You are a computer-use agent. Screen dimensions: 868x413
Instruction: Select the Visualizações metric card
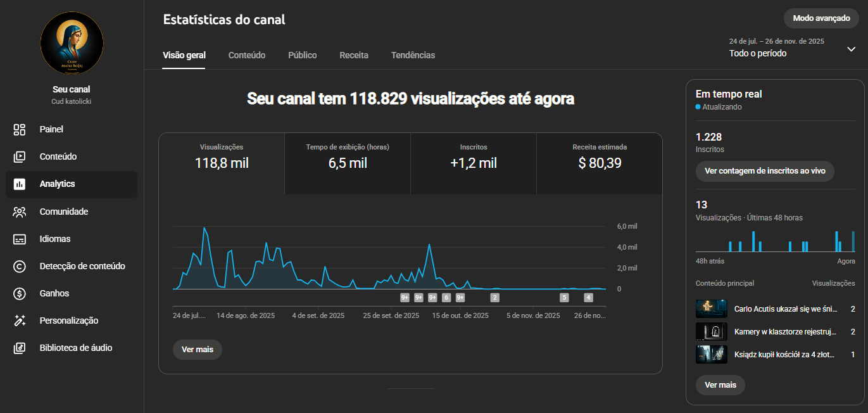(x=222, y=163)
